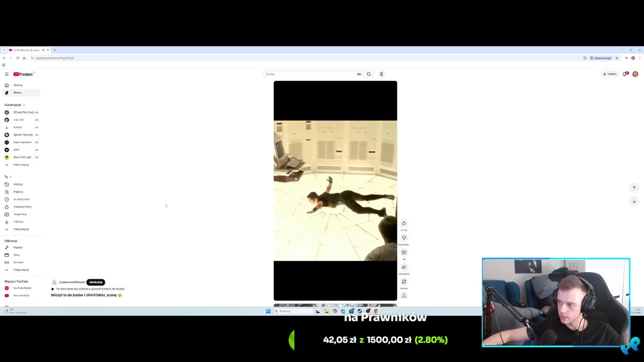Screen dimensions: 644x362
Task: Like the Short with thumbs up
Action: 404,223
